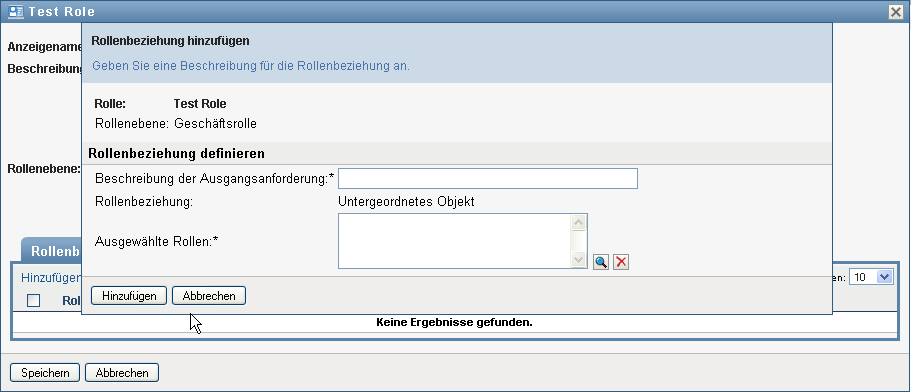The height and width of the screenshot is (392, 911).
Task: Click the Speichern button
Action: click(45, 373)
